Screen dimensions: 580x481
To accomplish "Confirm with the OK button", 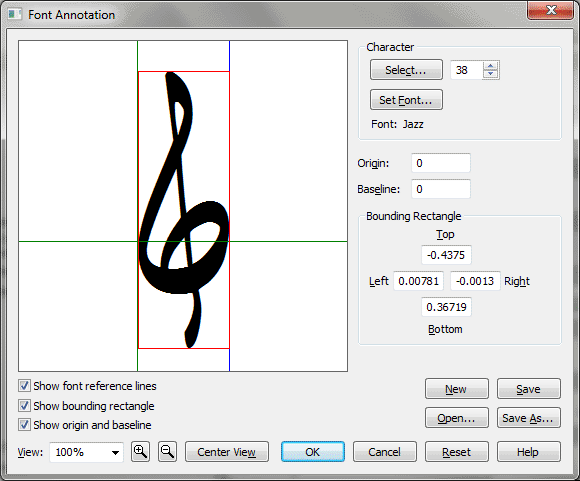I will pos(313,452).
